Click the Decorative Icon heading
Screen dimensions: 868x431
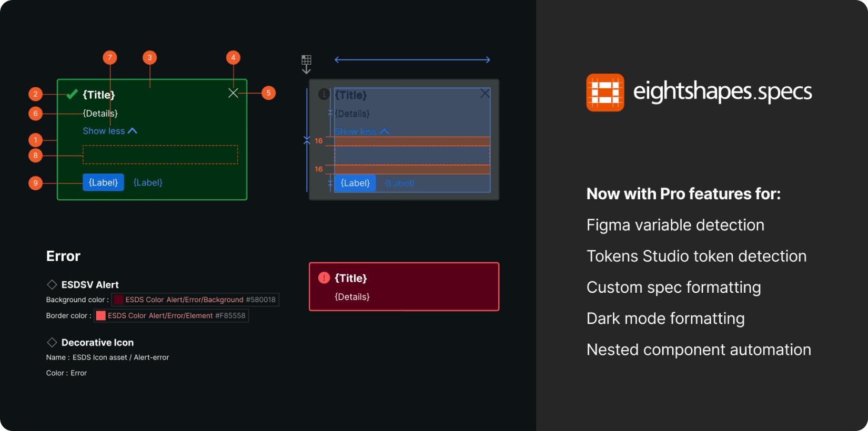(97, 342)
